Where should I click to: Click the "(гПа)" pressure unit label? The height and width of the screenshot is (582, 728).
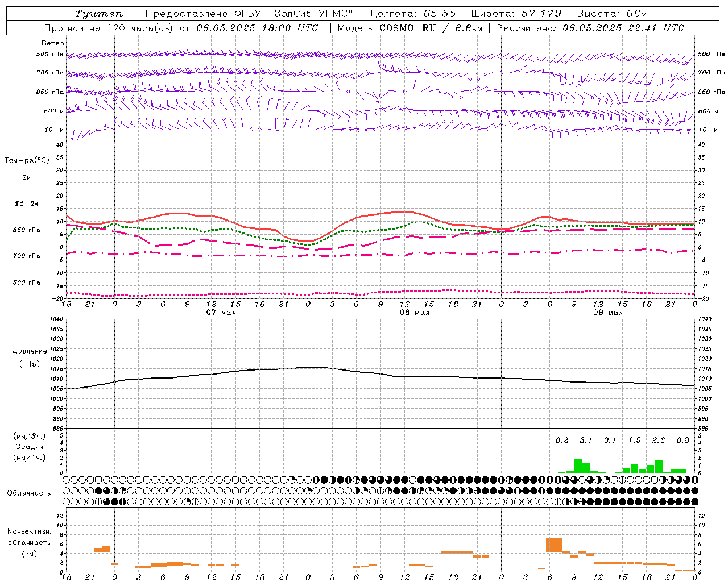[30, 364]
